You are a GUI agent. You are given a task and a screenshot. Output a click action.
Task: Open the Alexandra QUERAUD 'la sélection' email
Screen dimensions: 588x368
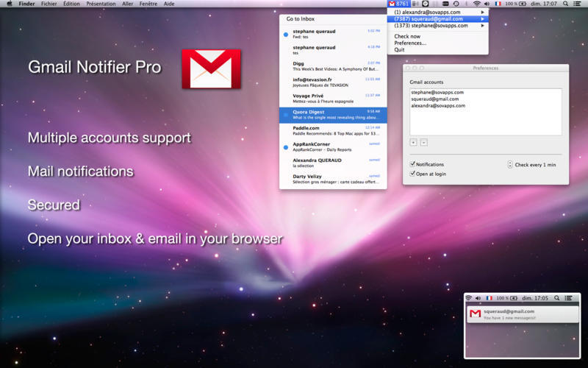pyautogui.click(x=333, y=163)
